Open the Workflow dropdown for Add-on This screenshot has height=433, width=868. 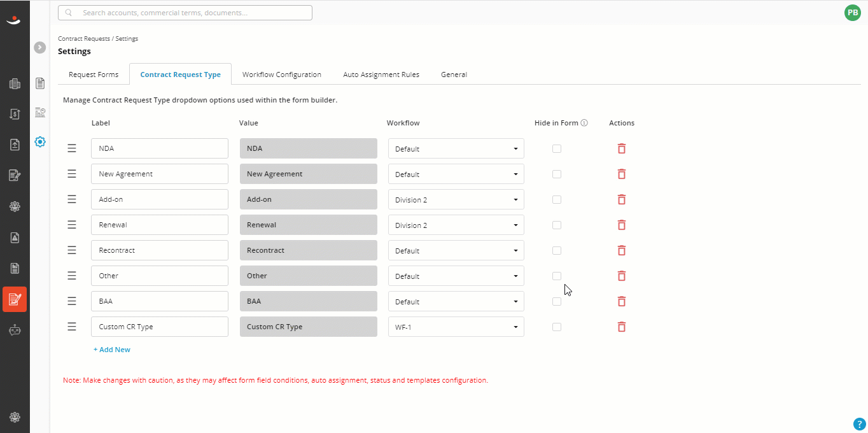click(x=456, y=199)
